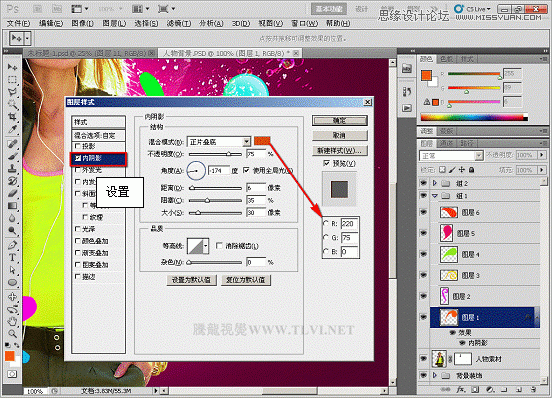Toggle the 内阴影 inner shadow checkbox
The image size is (552, 398).
78,158
